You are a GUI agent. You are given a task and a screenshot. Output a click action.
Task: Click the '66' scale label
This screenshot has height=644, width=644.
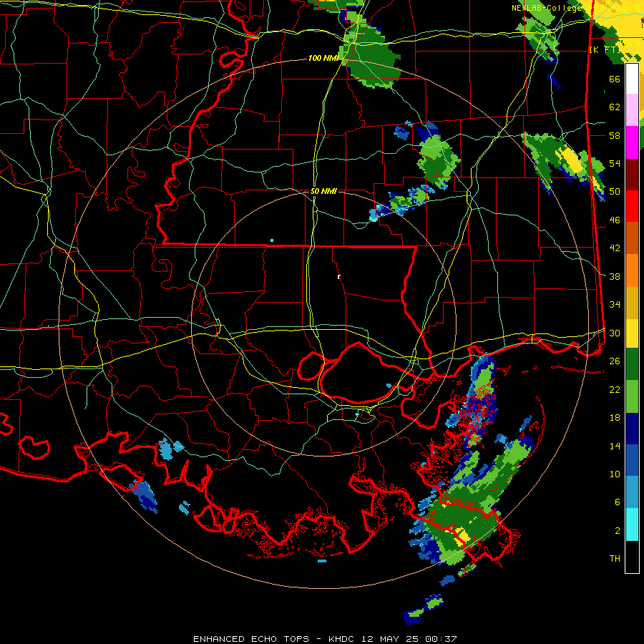click(615, 79)
